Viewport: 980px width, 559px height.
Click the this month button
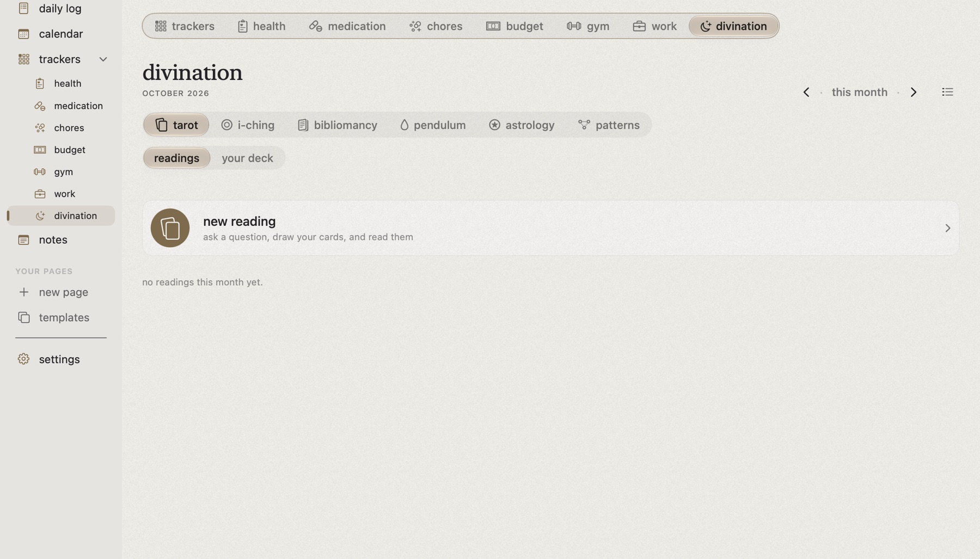pos(860,92)
